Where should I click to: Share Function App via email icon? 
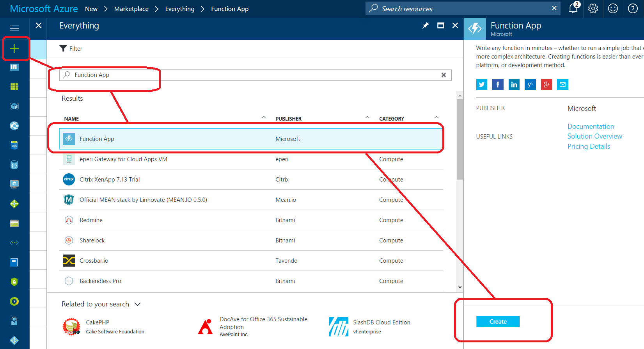coord(562,84)
